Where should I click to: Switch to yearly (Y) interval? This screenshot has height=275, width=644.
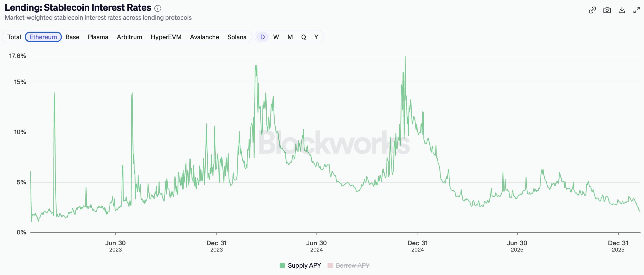316,37
